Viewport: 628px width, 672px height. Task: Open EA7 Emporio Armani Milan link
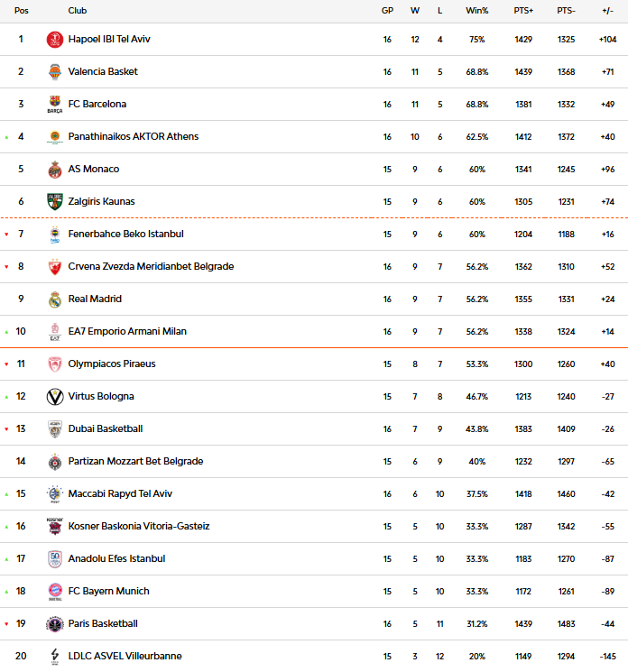tap(127, 332)
